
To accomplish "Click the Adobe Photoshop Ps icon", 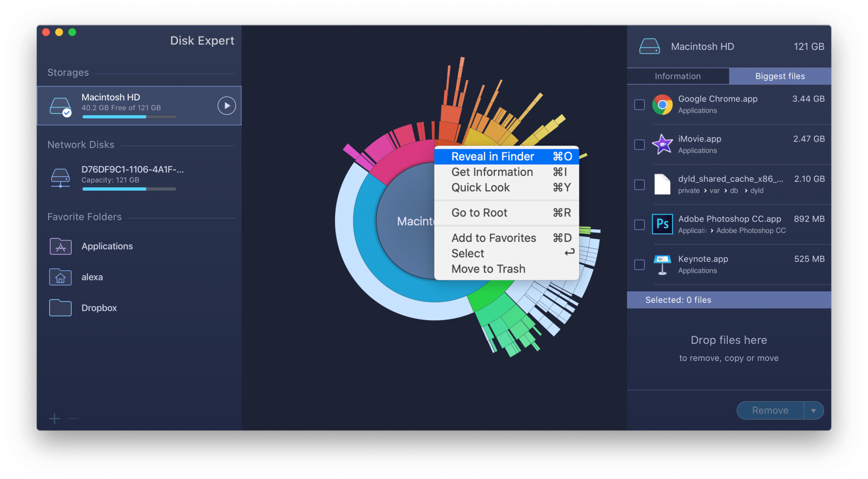I will coord(662,224).
